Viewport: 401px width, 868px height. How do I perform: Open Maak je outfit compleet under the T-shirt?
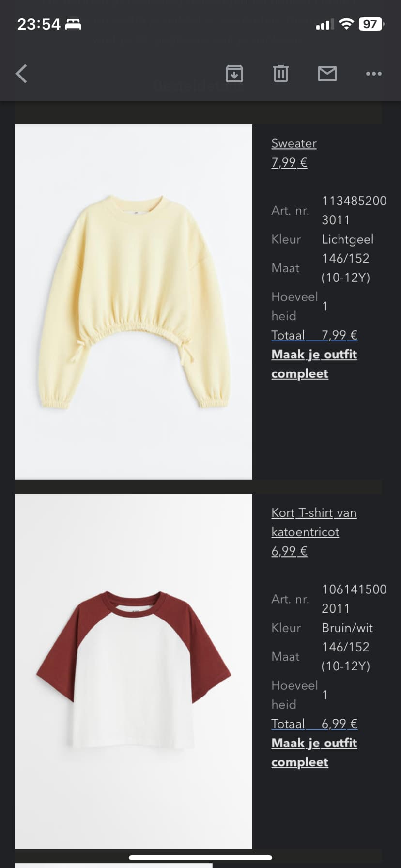click(314, 752)
